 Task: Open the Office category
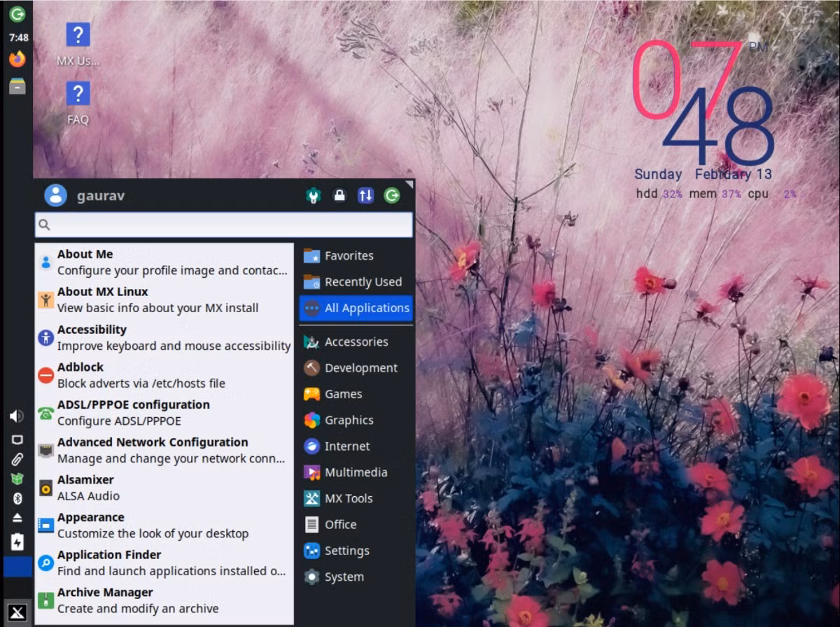click(356, 524)
